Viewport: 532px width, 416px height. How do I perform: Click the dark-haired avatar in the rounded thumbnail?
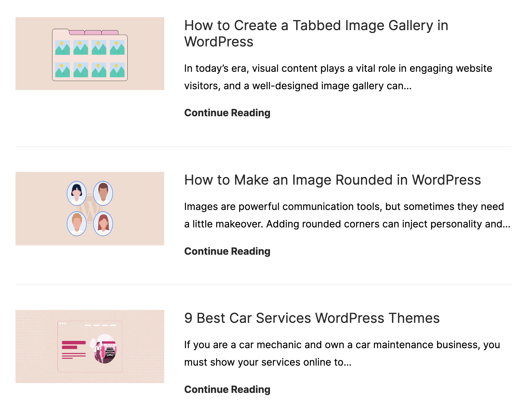pyautogui.click(x=77, y=193)
